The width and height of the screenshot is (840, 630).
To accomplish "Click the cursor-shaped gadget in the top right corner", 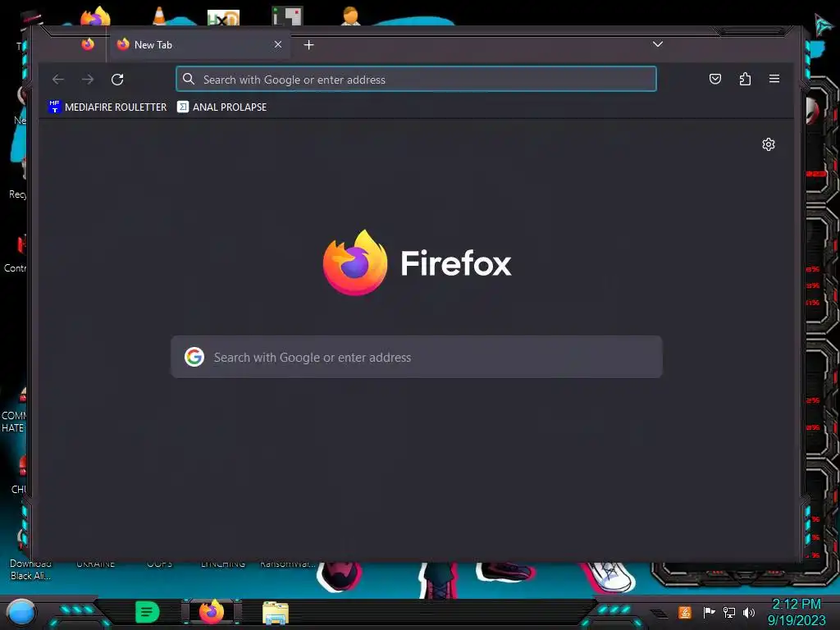I will tap(824, 24).
